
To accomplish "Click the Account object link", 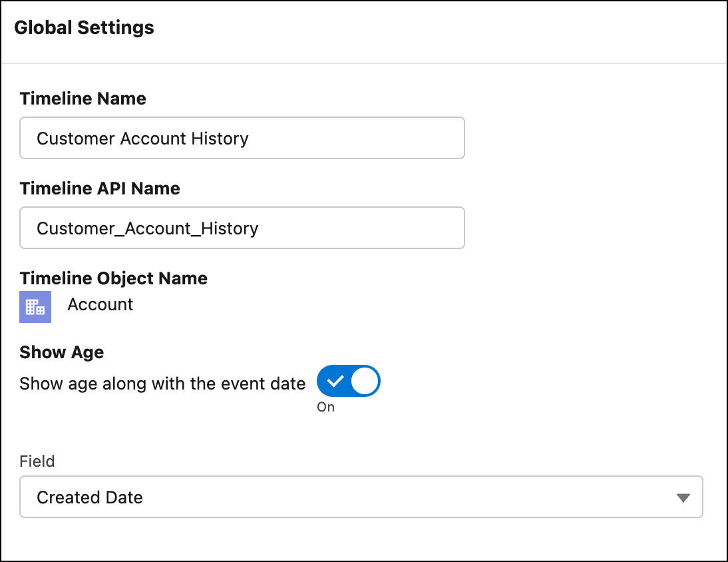I will (100, 304).
